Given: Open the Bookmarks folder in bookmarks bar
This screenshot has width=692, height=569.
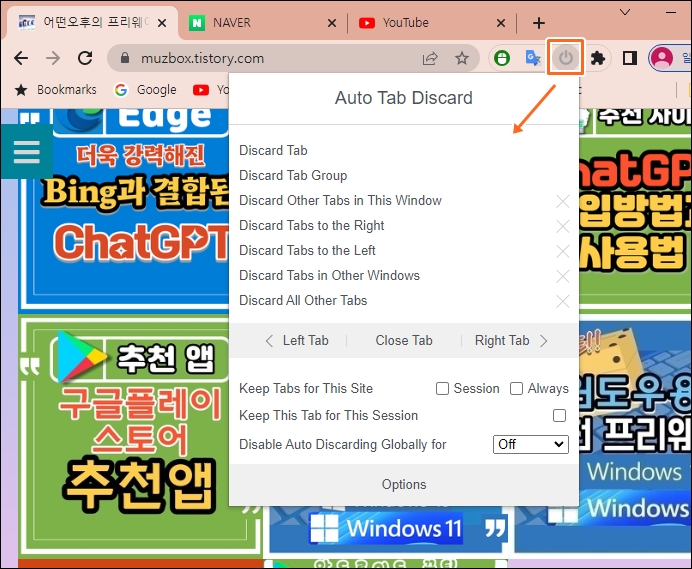Looking at the screenshot, I should tap(55, 90).
